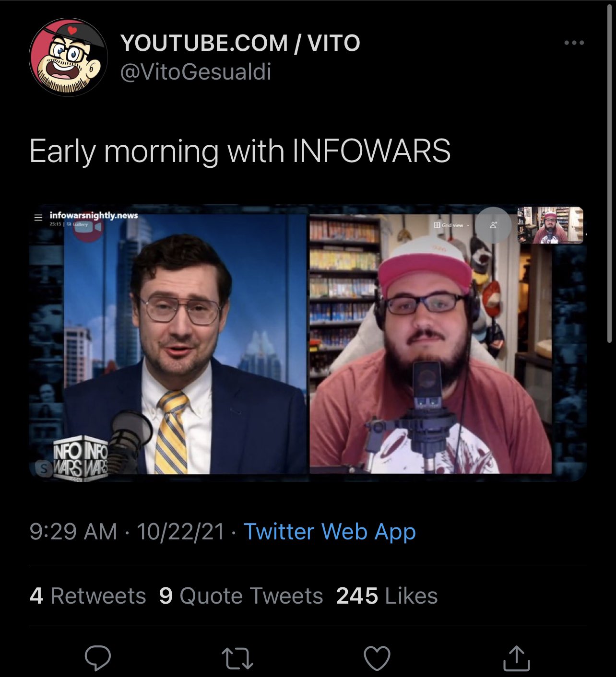View the 245 Likes list
Image resolution: width=616 pixels, height=677 pixels.
point(387,596)
